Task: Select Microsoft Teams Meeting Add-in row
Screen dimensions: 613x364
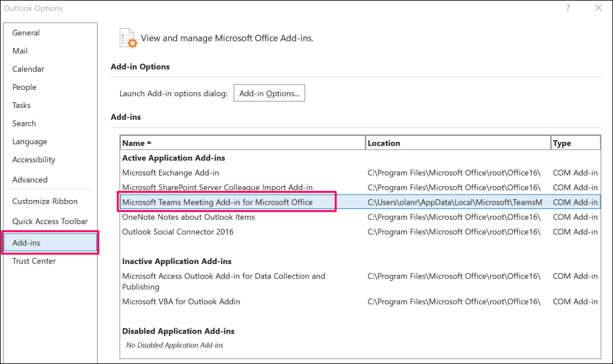Action: [x=360, y=202]
